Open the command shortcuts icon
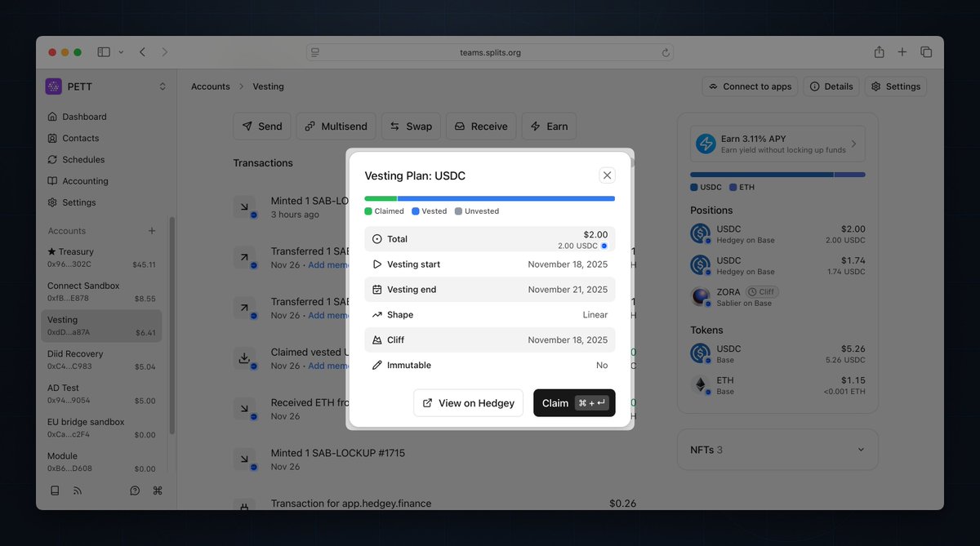980x546 pixels. pos(158,491)
